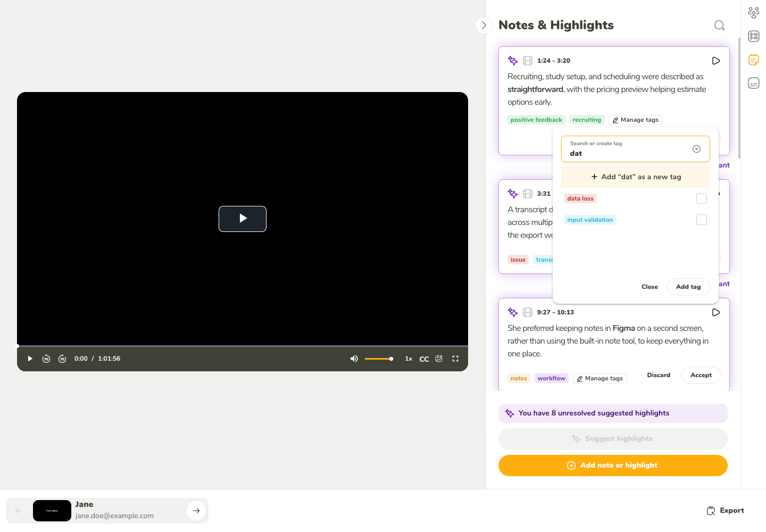Image resolution: width=766 pixels, height=532 pixels.
Task: Click the notes panel scrollbar
Action: coord(739,98)
